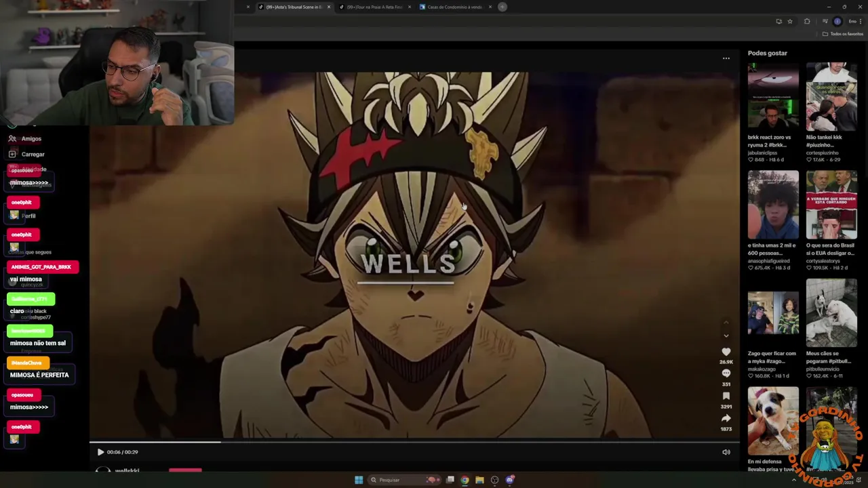Image resolution: width=868 pixels, height=488 pixels.
Task: Mute the video with the speaker icon
Action: pyautogui.click(x=726, y=452)
